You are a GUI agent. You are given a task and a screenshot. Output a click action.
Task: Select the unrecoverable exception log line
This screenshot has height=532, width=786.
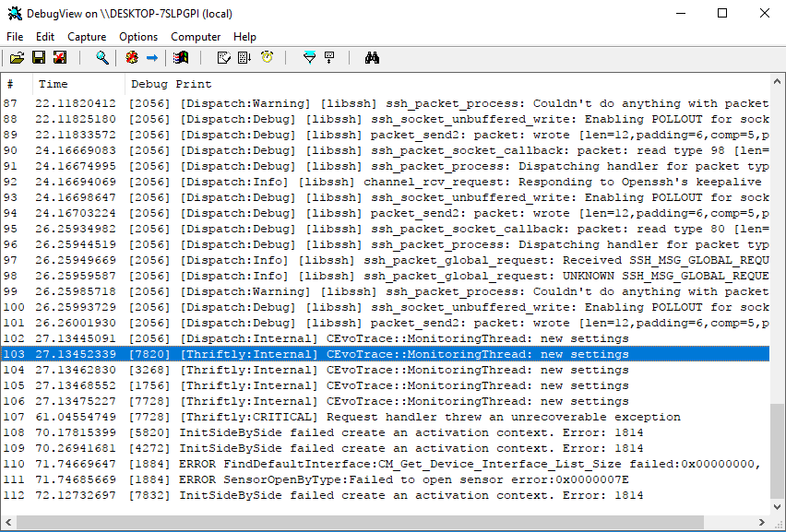click(369, 416)
